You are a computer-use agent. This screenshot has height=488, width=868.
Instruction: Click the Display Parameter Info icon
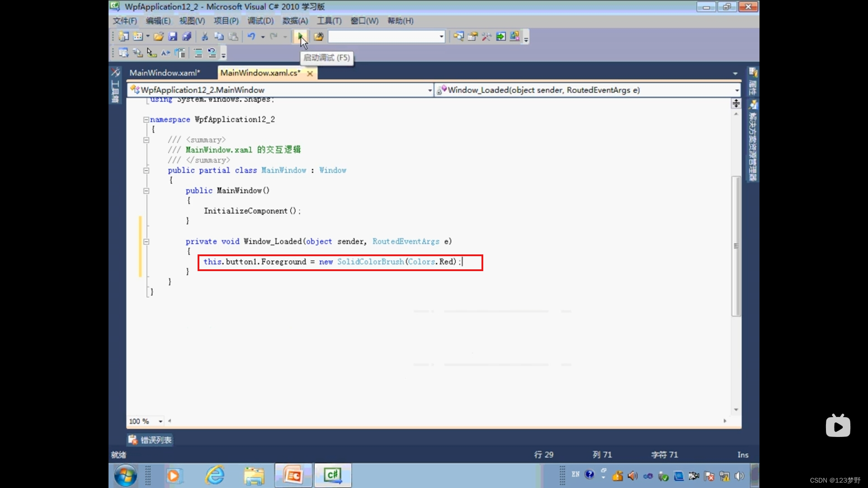[137, 53]
